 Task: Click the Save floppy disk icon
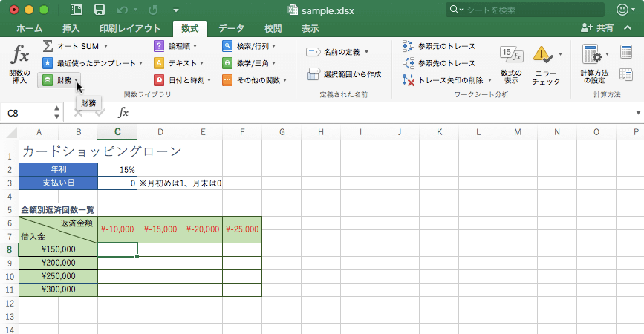click(x=99, y=10)
